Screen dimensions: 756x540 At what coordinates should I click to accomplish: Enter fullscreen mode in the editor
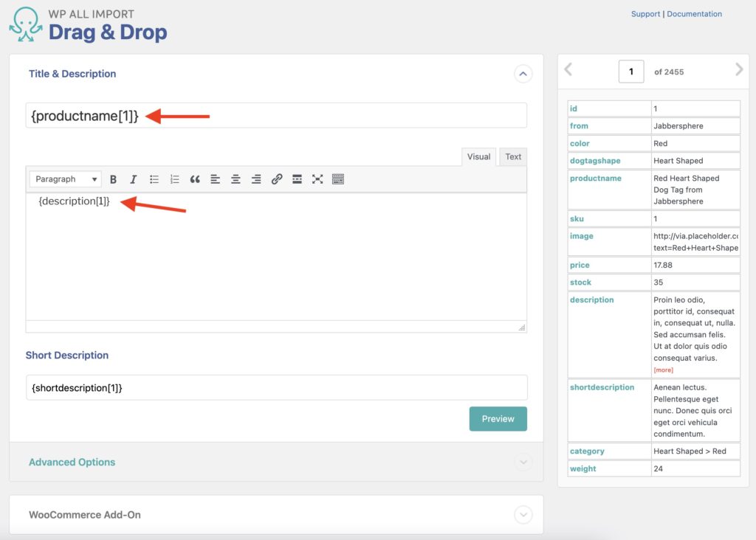(x=317, y=179)
